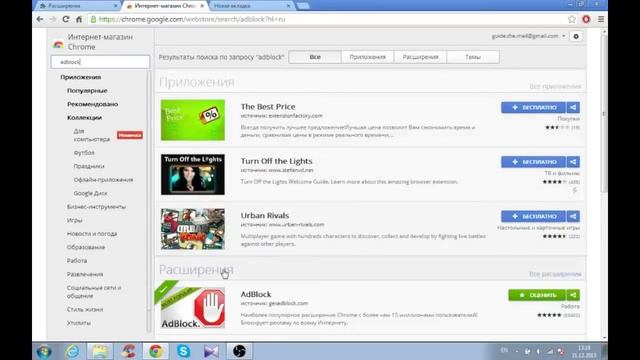
Task: Open the browser home page icon
Action: click(x=79, y=19)
